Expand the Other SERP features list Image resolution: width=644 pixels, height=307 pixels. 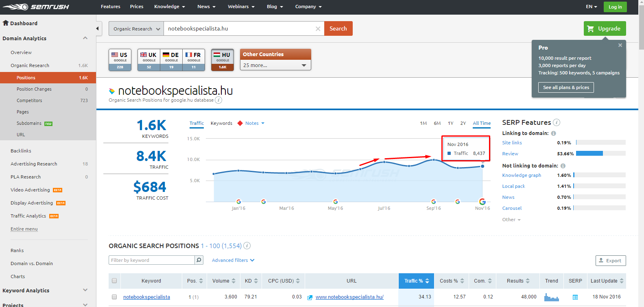click(x=511, y=220)
